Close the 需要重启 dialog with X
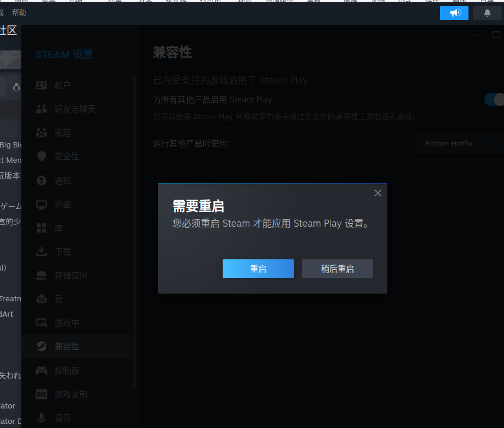The height and width of the screenshot is (428, 504). click(378, 193)
